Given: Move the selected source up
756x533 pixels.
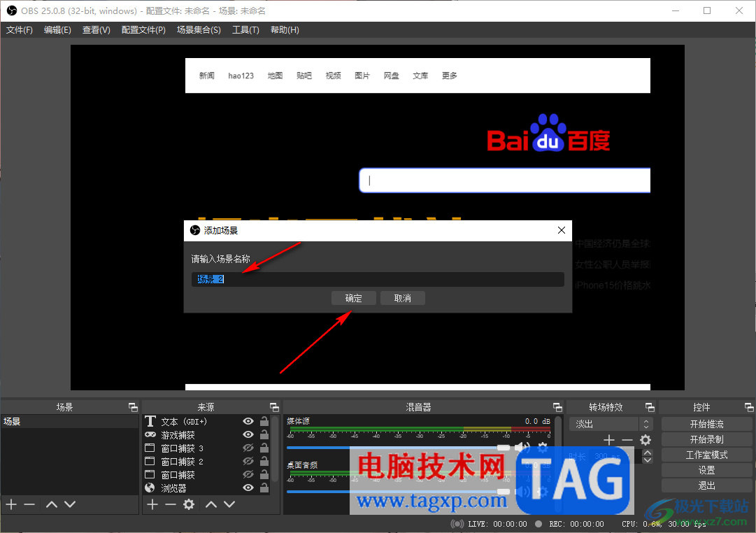Looking at the screenshot, I should (211, 504).
